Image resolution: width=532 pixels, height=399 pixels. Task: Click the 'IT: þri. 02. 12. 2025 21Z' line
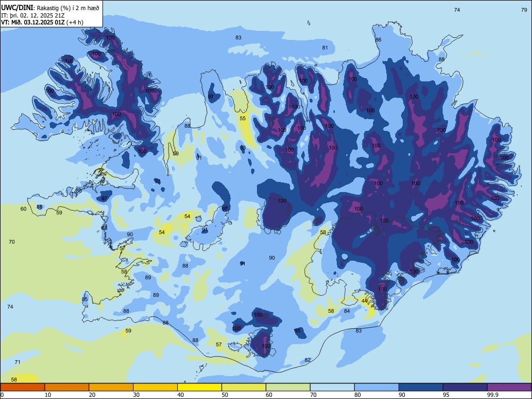pyautogui.click(x=33, y=15)
